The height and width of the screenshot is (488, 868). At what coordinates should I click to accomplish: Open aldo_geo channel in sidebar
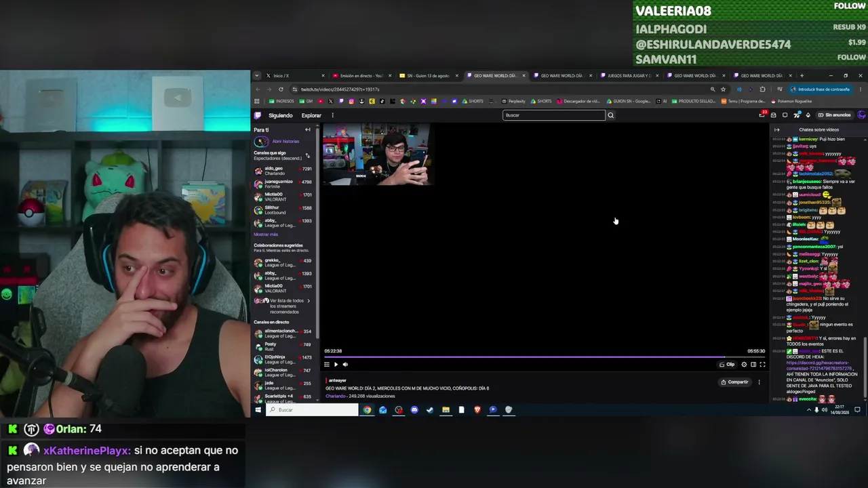283,171
